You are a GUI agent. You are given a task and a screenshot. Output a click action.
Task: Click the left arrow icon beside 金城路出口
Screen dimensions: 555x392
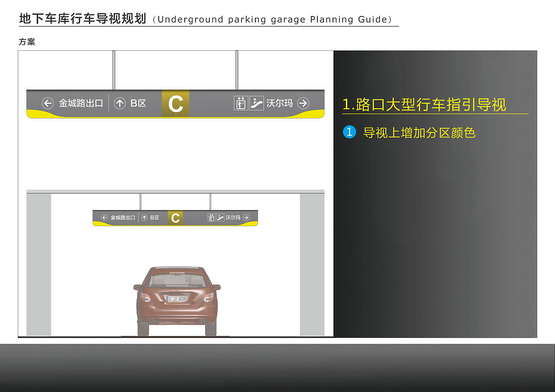tap(48, 103)
